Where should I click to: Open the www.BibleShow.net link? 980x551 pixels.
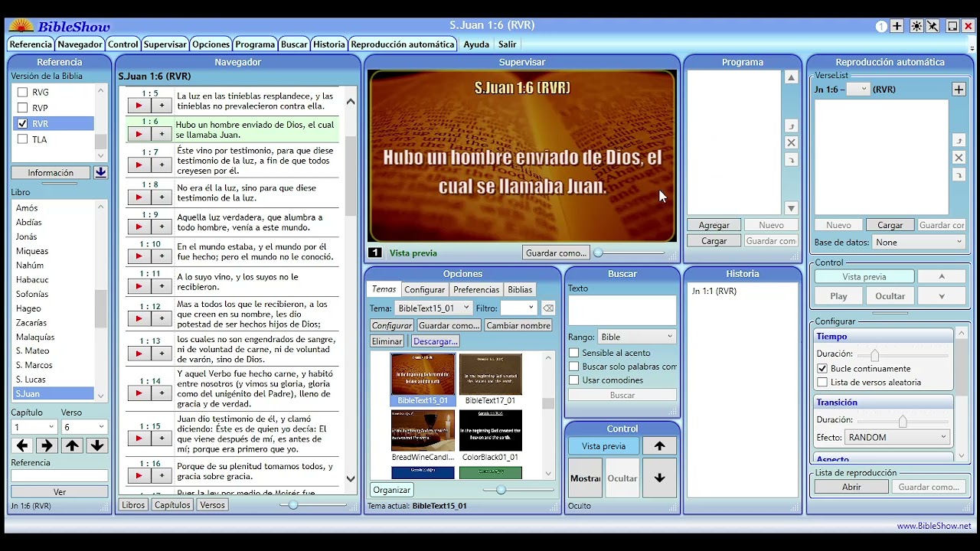(934, 526)
